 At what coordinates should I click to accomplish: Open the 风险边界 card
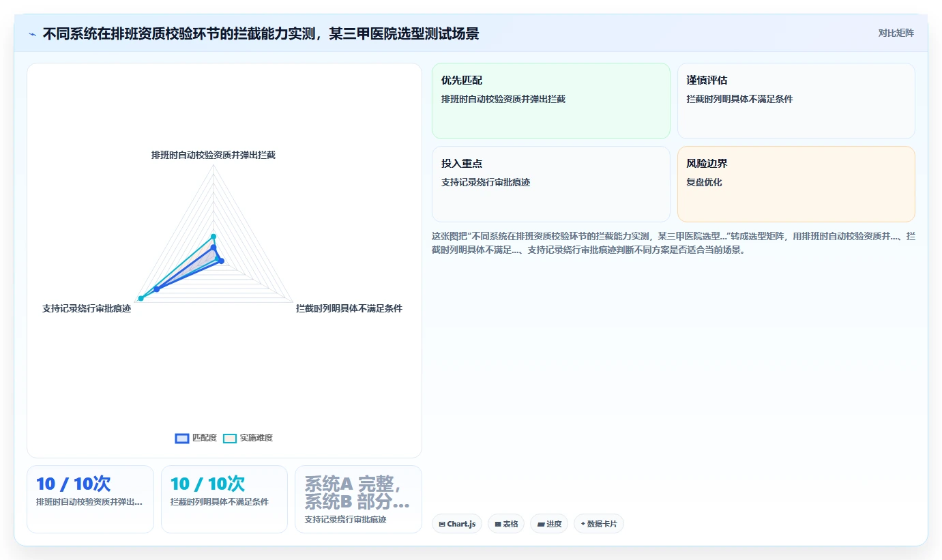point(796,184)
